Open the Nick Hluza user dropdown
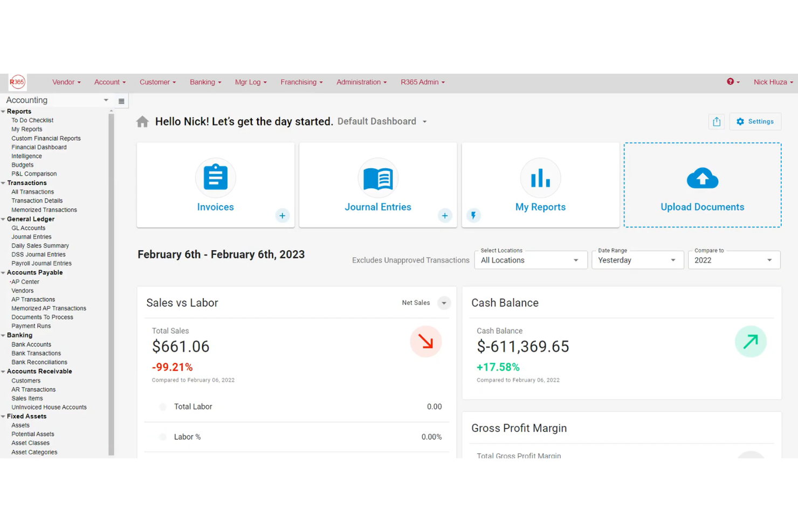 point(773,82)
